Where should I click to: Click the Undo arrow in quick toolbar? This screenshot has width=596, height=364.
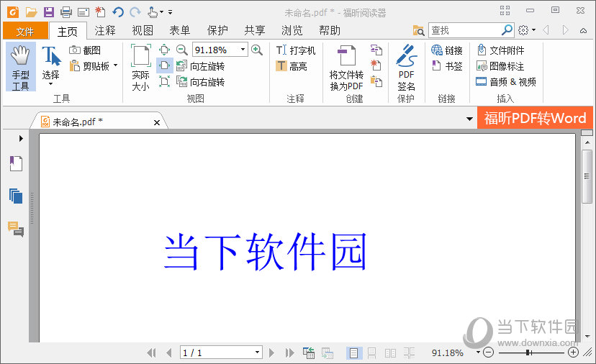pyautogui.click(x=118, y=12)
